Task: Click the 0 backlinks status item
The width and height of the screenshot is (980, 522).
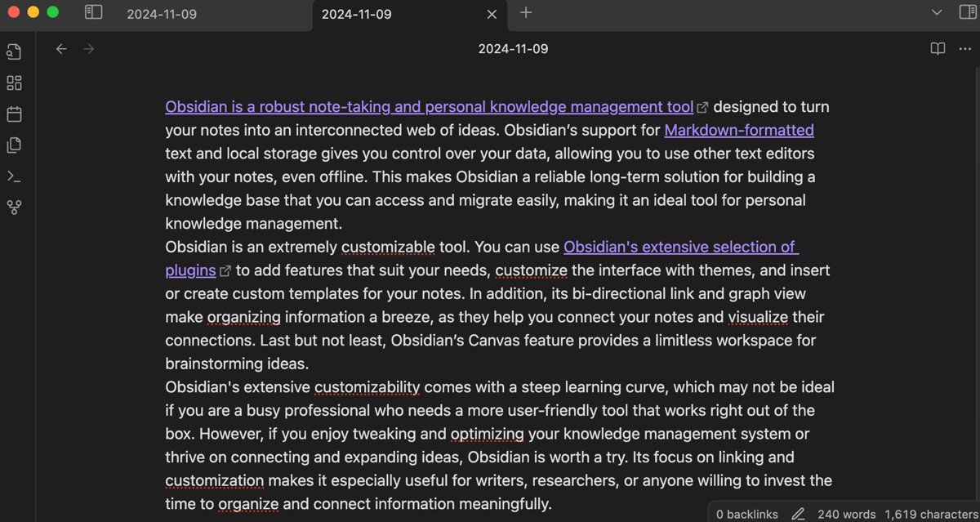Action: [x=746, y=514]
